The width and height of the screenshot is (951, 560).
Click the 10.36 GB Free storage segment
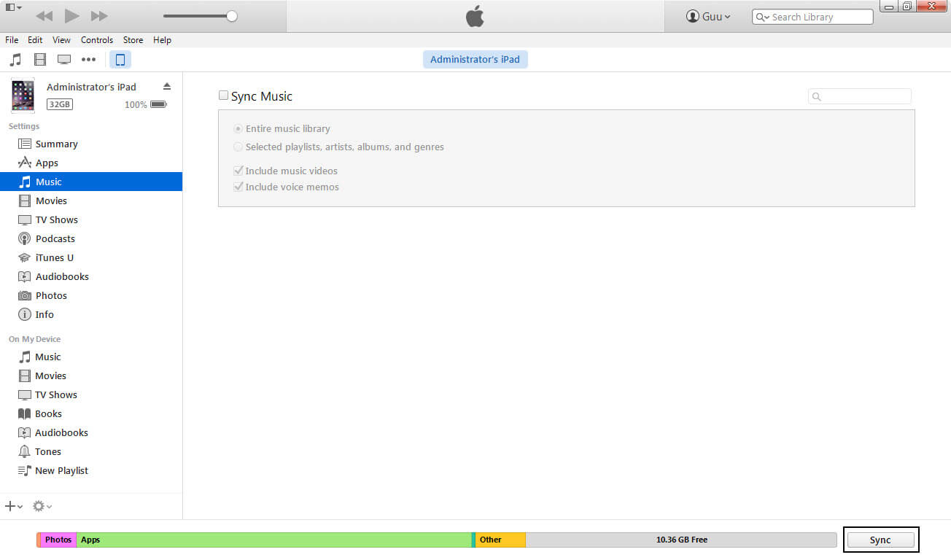[x=681, y=540]
